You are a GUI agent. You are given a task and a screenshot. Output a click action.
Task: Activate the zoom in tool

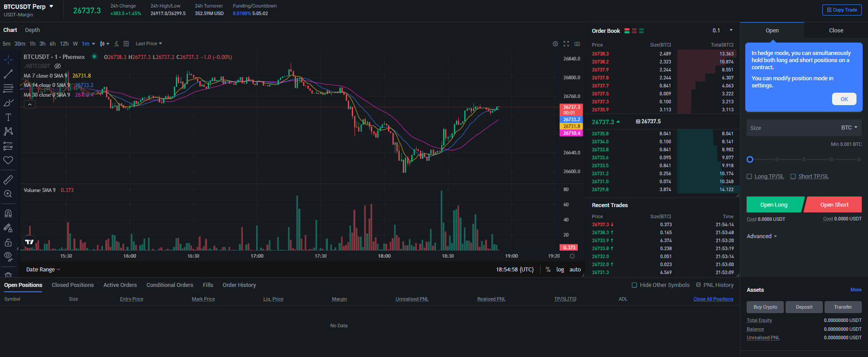pyautogui.click(x=8, y=194)
